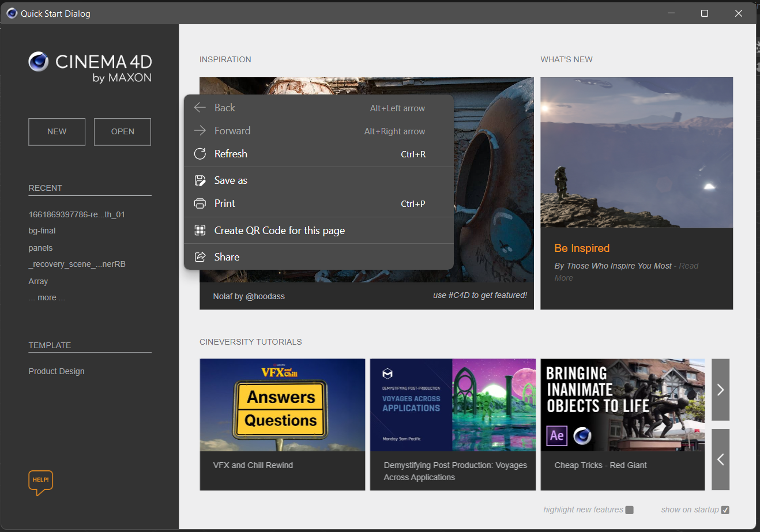Click the Read More link
This screenshot has width=760, height=532.
626,271
